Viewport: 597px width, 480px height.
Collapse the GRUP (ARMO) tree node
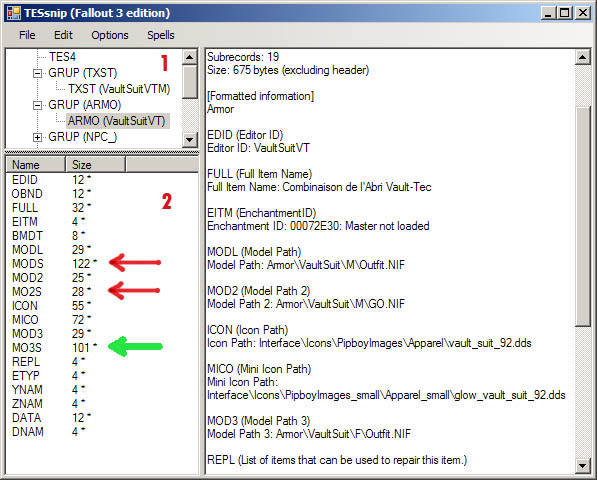pos(37,105)
